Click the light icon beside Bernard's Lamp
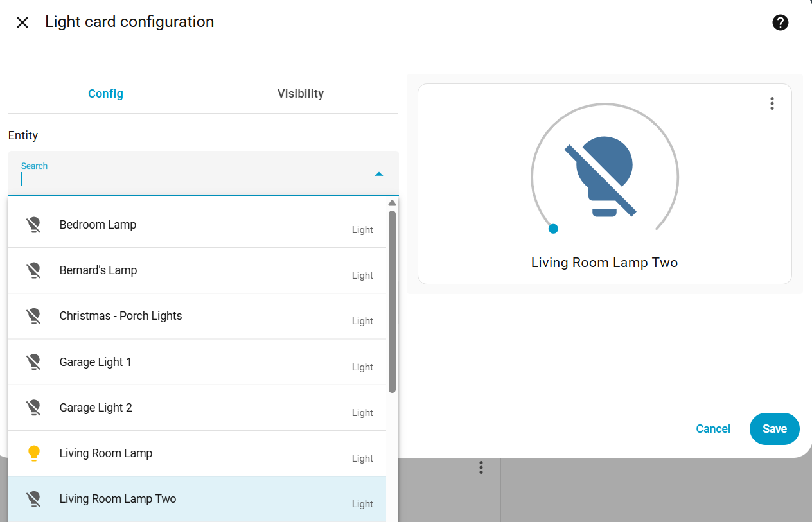The height and width of the screenshot is (522, 812). (33, 270)
